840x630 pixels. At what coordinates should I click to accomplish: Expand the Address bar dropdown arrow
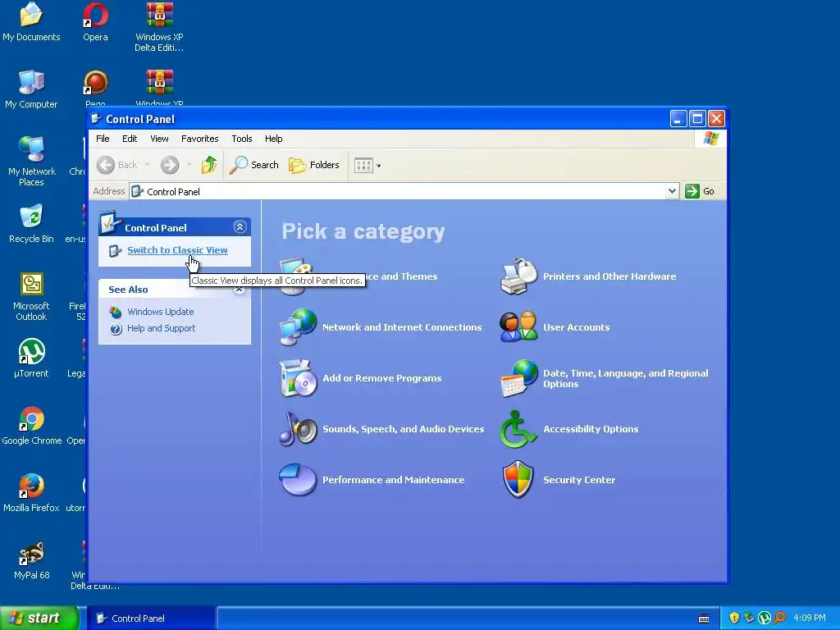[672, 191]
